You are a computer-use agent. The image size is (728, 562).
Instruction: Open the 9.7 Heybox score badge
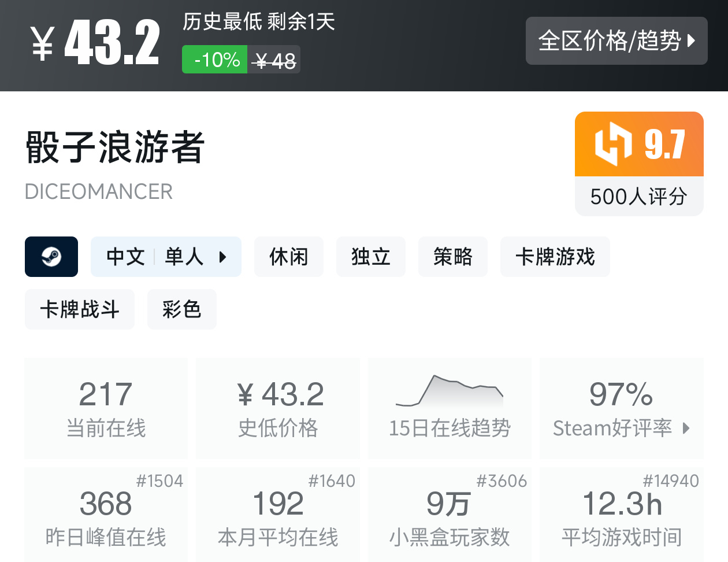[639, 144]
